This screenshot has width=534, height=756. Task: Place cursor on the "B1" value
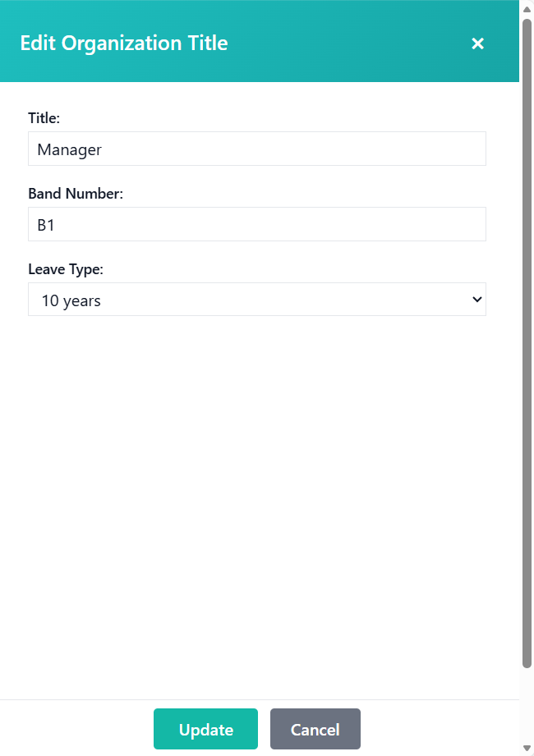[46, 226]
